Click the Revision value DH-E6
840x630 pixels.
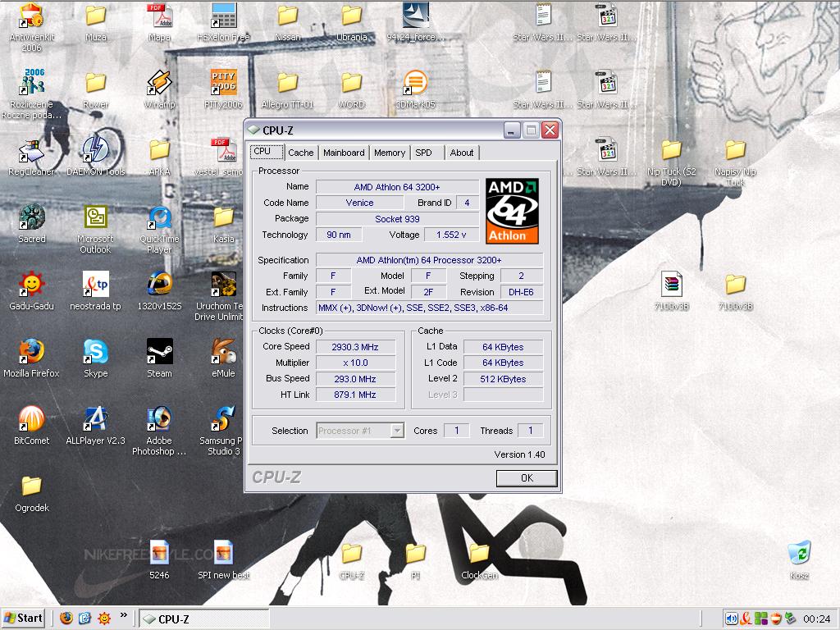tap(521, 292)
